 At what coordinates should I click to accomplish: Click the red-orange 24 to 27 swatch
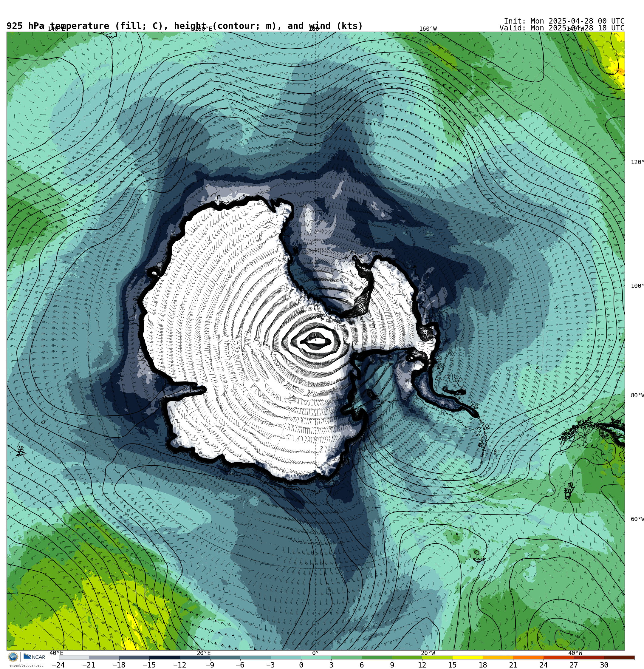point(559,657)
